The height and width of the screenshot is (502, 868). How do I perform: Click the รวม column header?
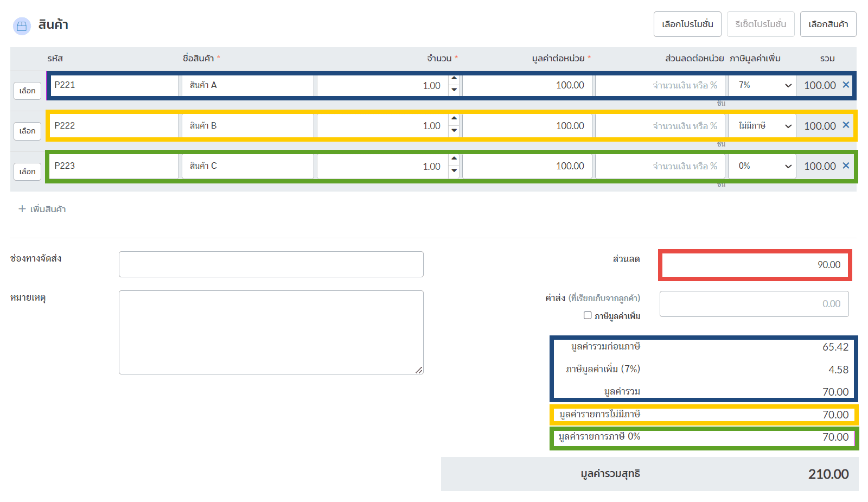[x=827, y=58]
